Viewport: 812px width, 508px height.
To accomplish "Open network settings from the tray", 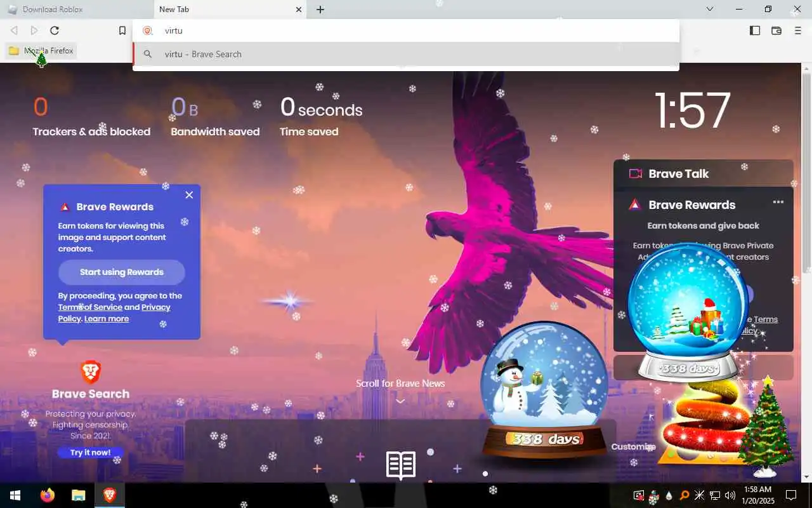I will click(x=715, y=495).
